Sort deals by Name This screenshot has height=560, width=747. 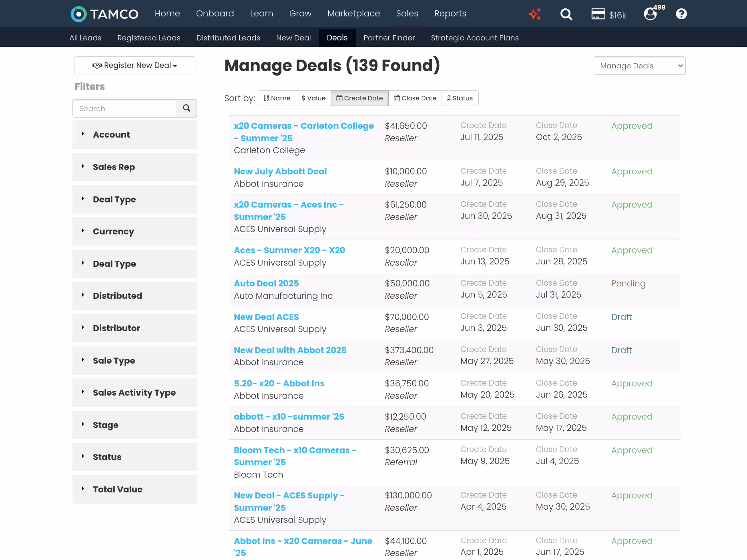click(x=277, y=98)
